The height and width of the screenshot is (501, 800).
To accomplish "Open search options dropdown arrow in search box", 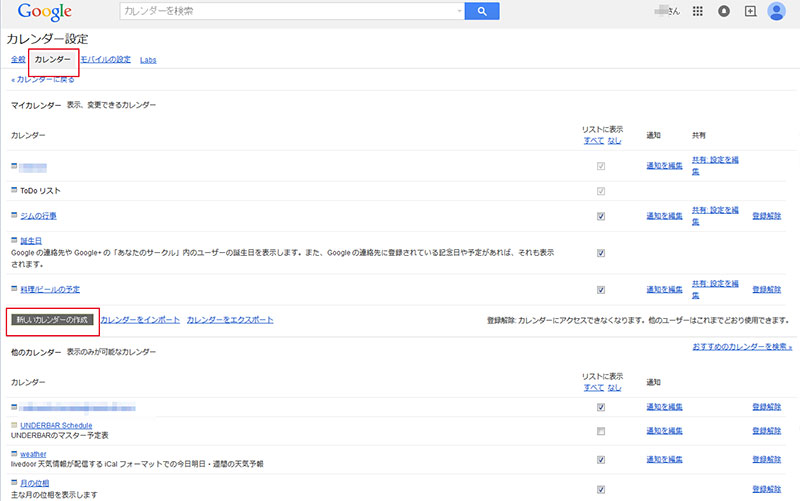I will point(459,11).
